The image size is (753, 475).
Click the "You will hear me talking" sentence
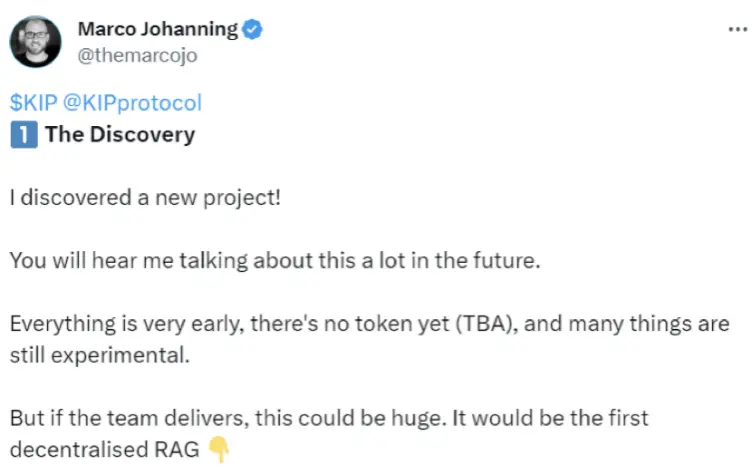coord(275,260)
